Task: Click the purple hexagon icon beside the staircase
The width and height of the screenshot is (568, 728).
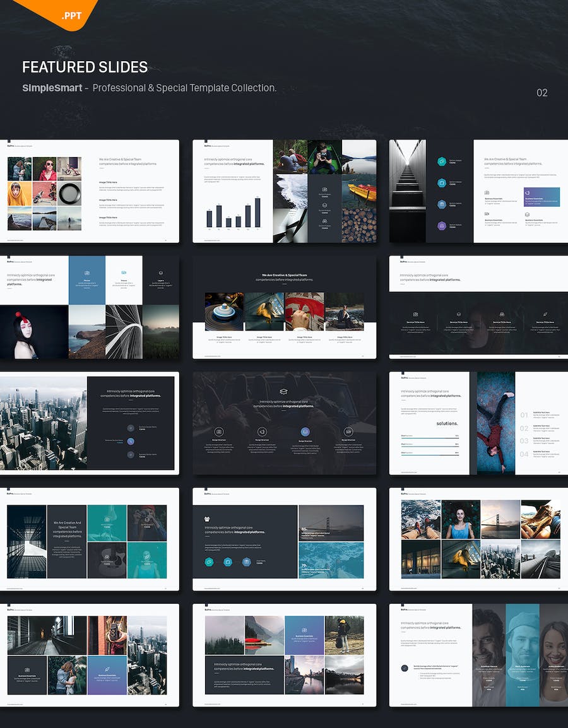Action: pyautogui.click(x=442, y=226)
